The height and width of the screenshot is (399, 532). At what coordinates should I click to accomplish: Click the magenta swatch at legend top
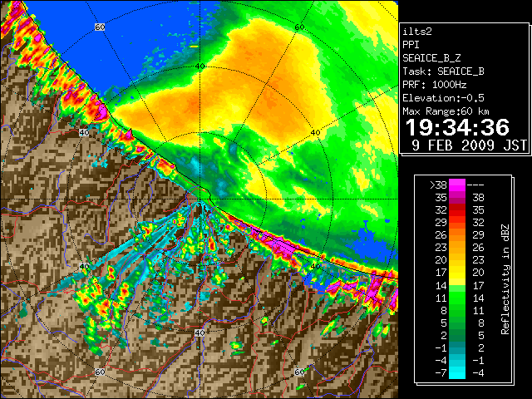[457, 185]
